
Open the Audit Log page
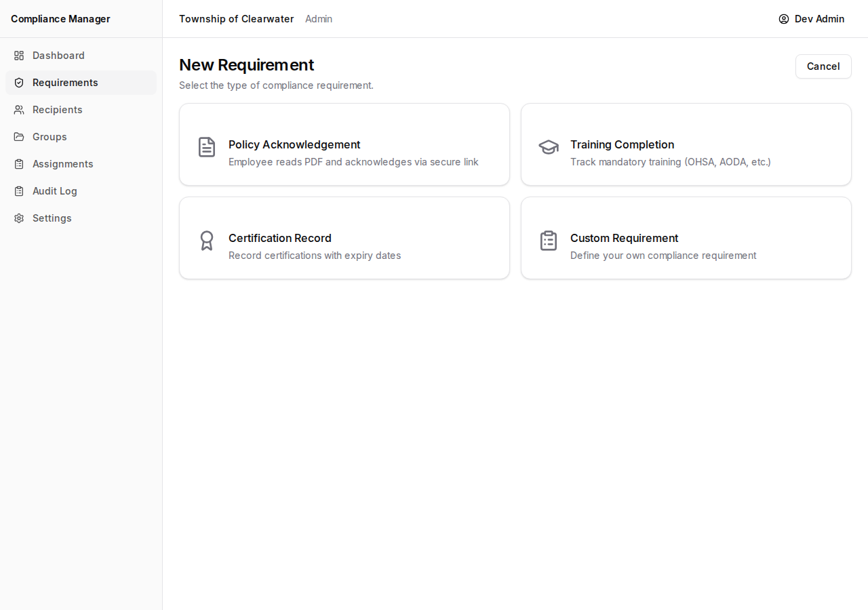pyautogui.click(x=81, y=191)
